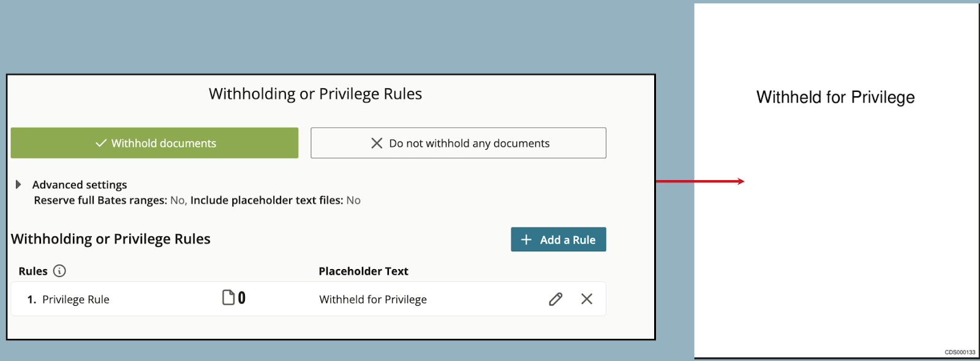980x361 pixels.
Task: Collapse the Withholding or Privilege Rules dialog header
Action: tap(315, 94)
